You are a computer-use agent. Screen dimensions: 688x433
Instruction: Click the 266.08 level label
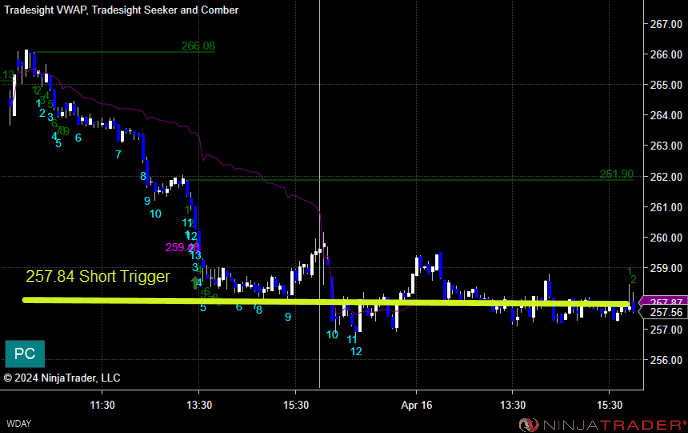click(x=198, y=46)
